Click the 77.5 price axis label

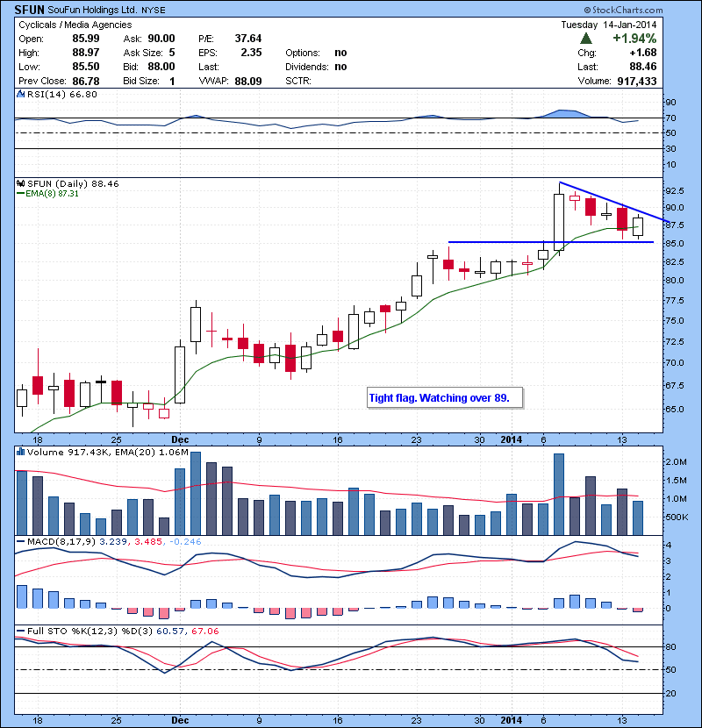674,301
